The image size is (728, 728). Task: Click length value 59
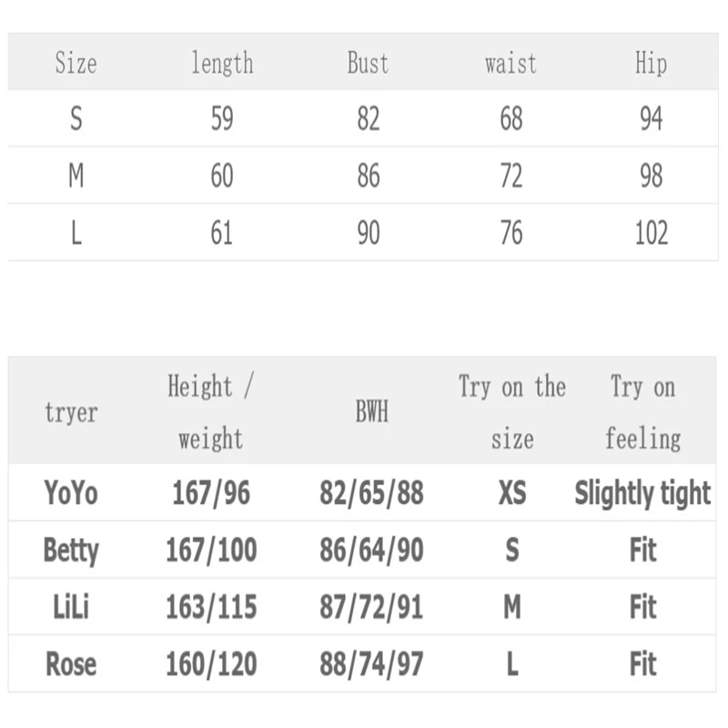click(222, 119)
